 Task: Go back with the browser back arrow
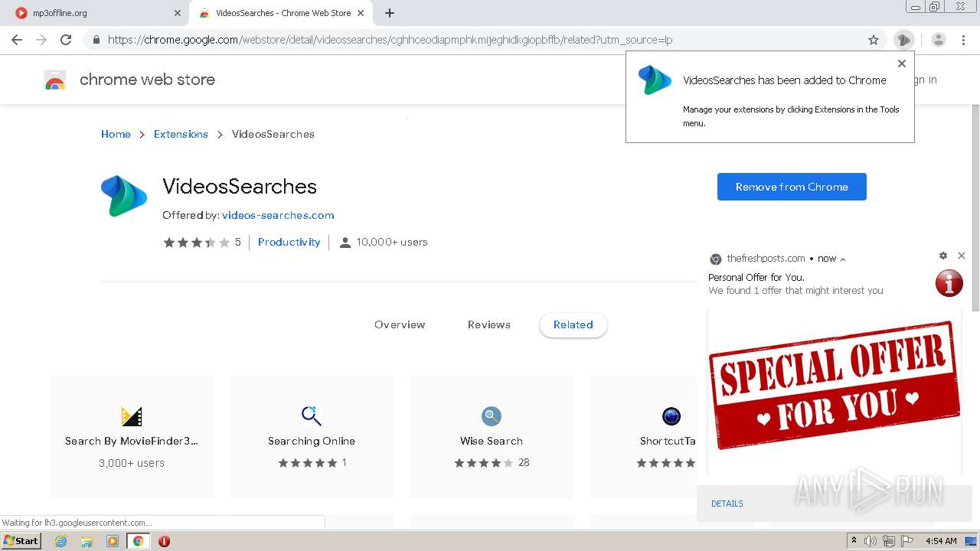coord(17,40)
